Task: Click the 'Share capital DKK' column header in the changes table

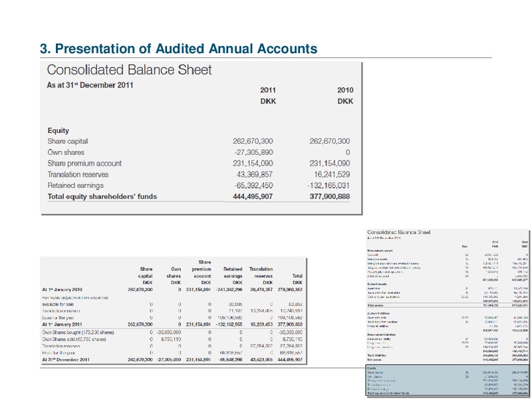Action: pyautogui.click(x=146, y=276)
